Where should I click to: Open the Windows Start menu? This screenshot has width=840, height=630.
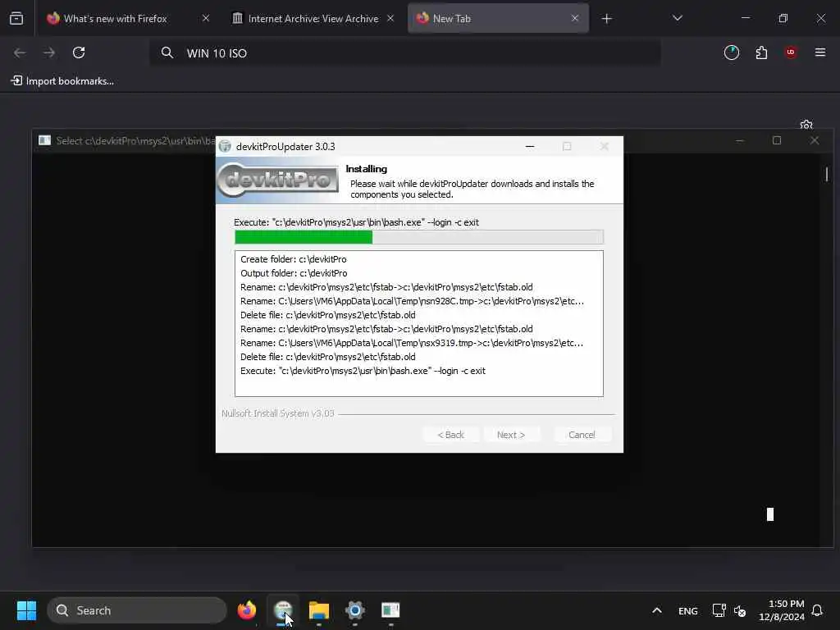(26, 610)
